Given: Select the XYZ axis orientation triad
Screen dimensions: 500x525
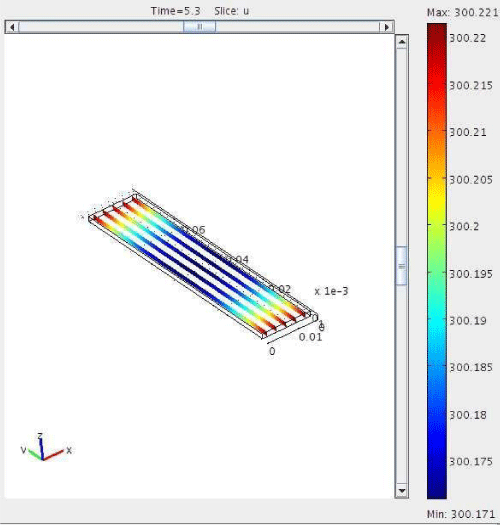Looking at the screenshot, I should click(x=45, y=447).
